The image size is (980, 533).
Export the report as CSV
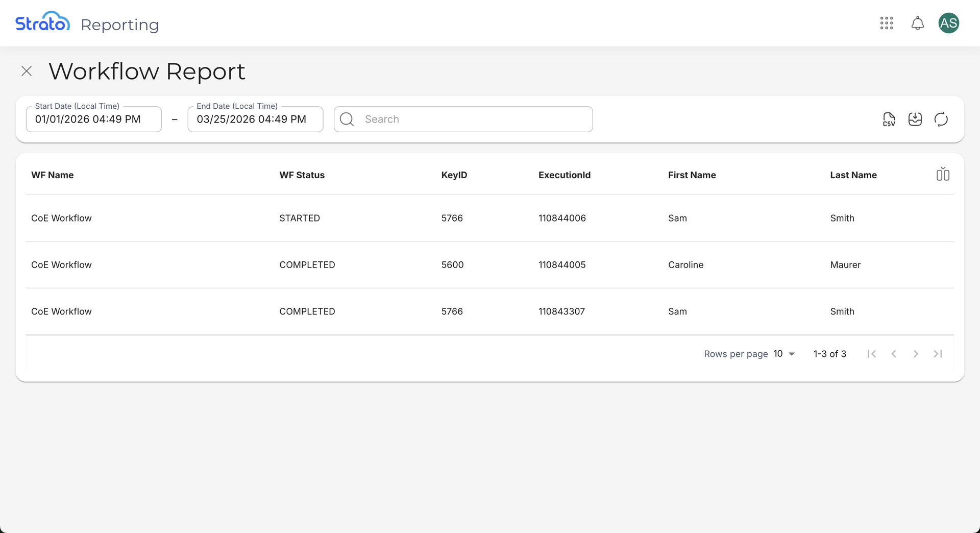click(889, 119)
